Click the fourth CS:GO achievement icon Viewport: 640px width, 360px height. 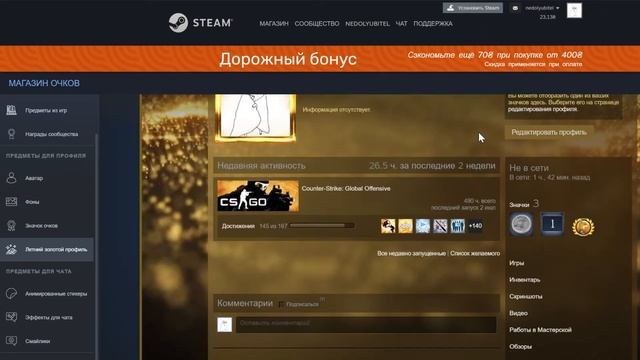pos(440,226)
